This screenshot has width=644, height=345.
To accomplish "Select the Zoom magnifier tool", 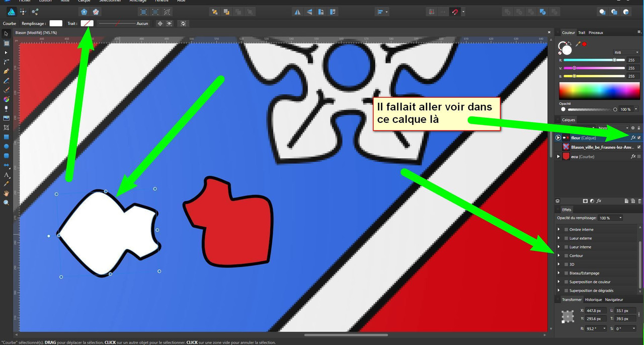I will tap(6, 202).
